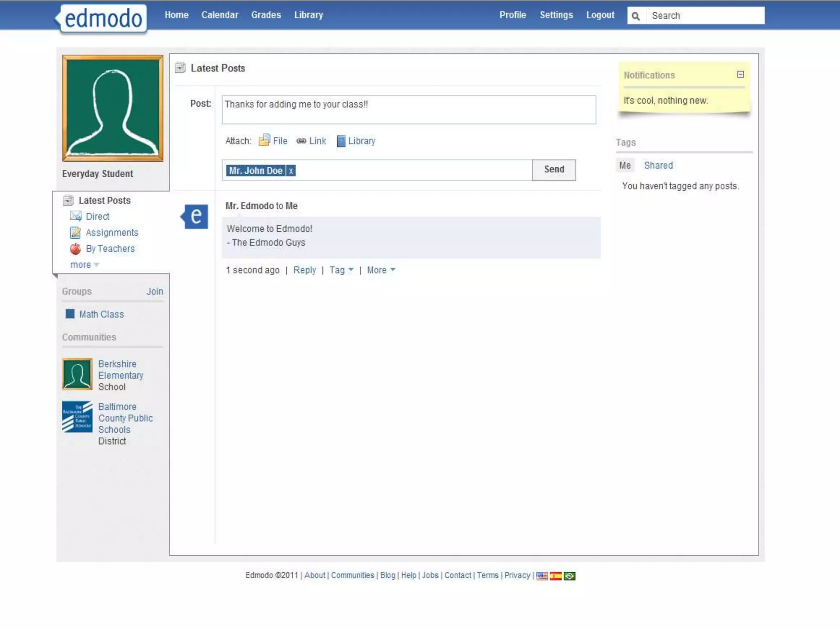This screenshot has height=630, width=840.
Task: Select the Math Class group color square
Action: pos(70,314)
